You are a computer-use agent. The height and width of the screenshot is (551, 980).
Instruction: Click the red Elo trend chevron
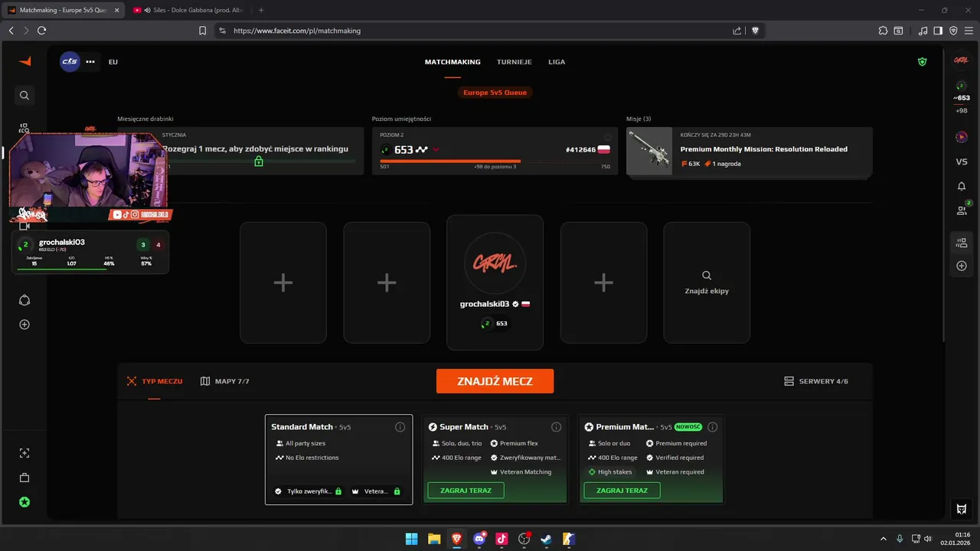click(x=436, y=150)
